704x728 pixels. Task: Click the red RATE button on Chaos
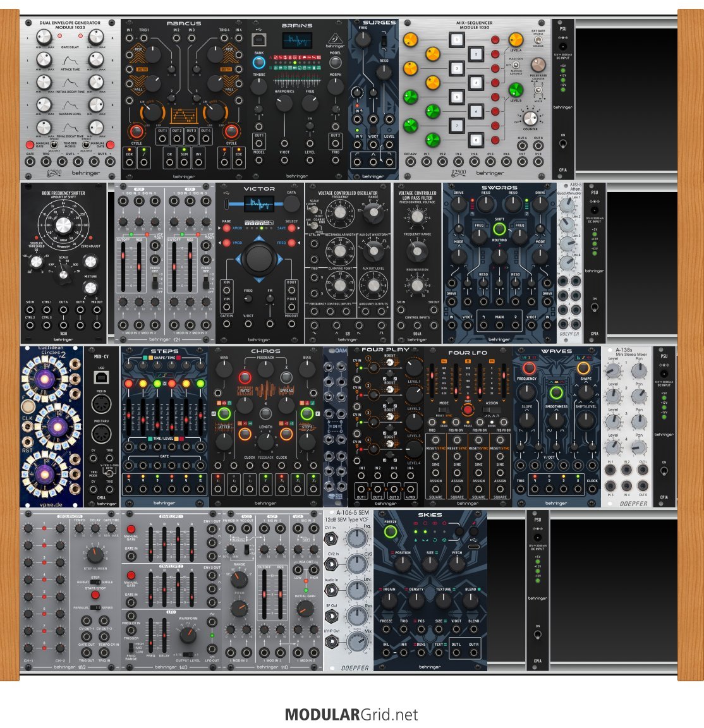click(x=245, y=377)
